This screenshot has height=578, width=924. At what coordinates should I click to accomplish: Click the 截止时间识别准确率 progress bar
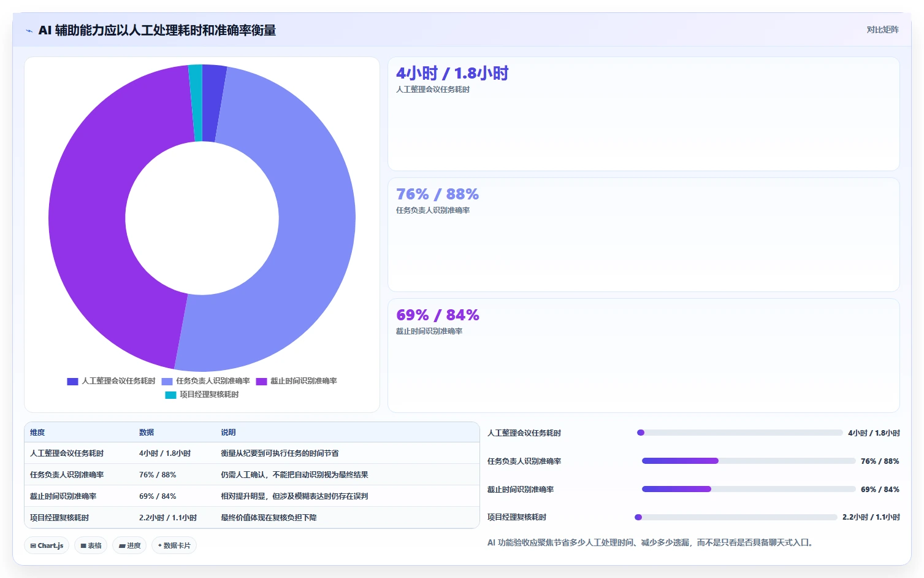pyautogui.click(x=749, y=489)
